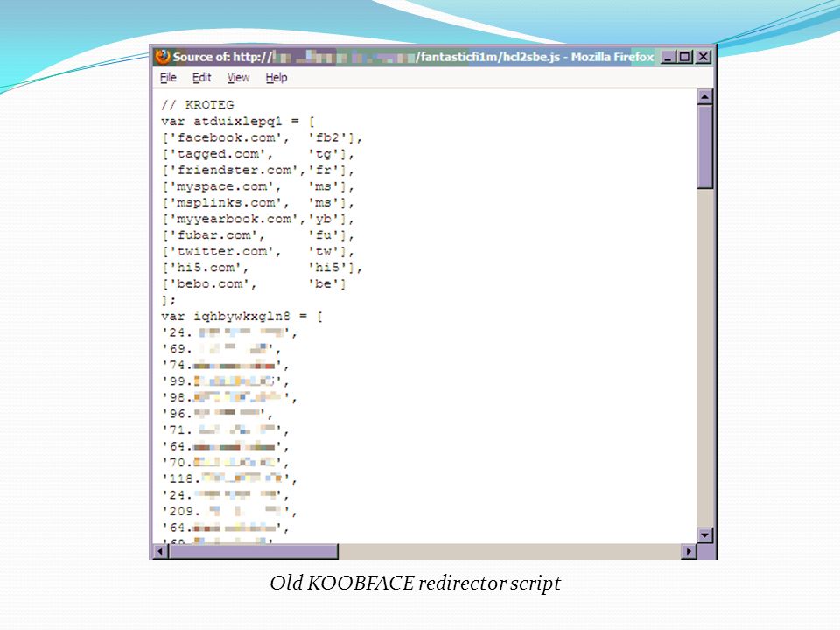Click the horizontal scrollbar left arrow
Image resolution: width=840 pixels, height=630 pixels.
(160, 551)
